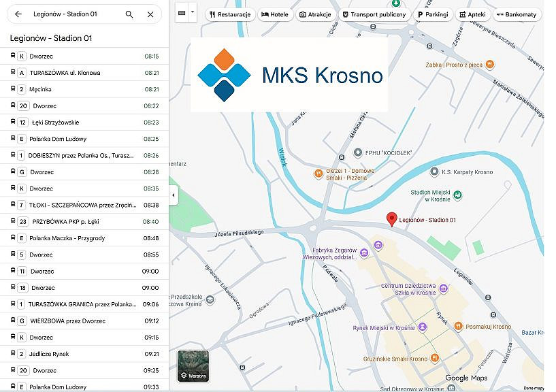Select line E Polanka Maczka - Przygrody
Image resolution: width=556 pixels, height=392 pixels.
[x=84, y=238]
